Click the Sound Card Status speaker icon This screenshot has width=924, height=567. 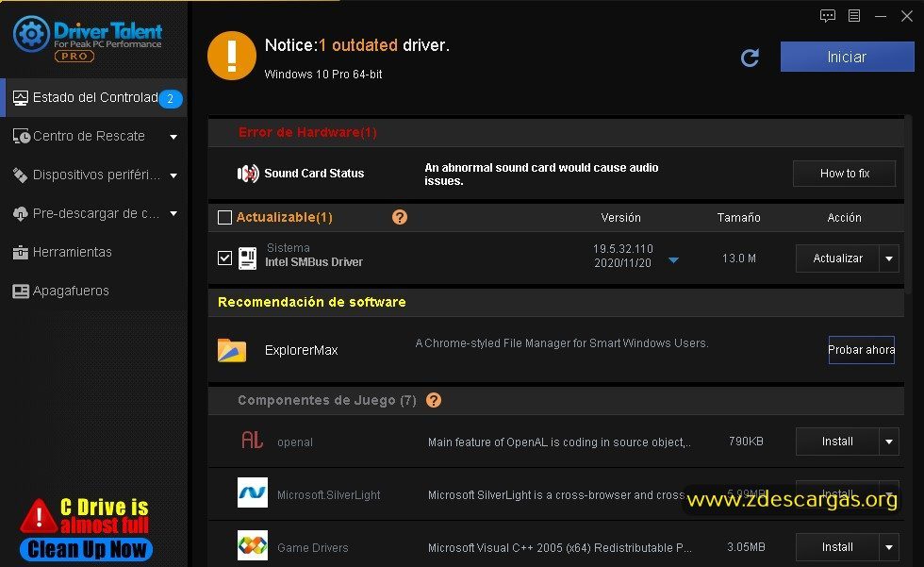[247, 174]
